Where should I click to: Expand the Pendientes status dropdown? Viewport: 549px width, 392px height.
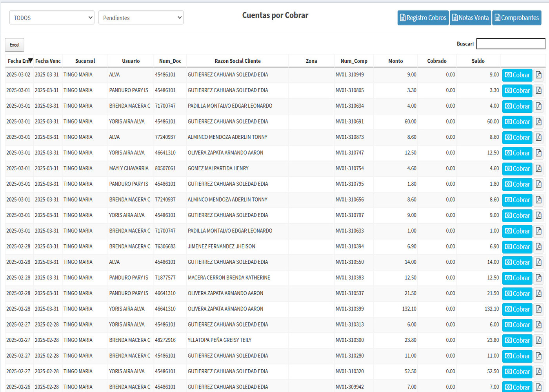pos(141,18)
